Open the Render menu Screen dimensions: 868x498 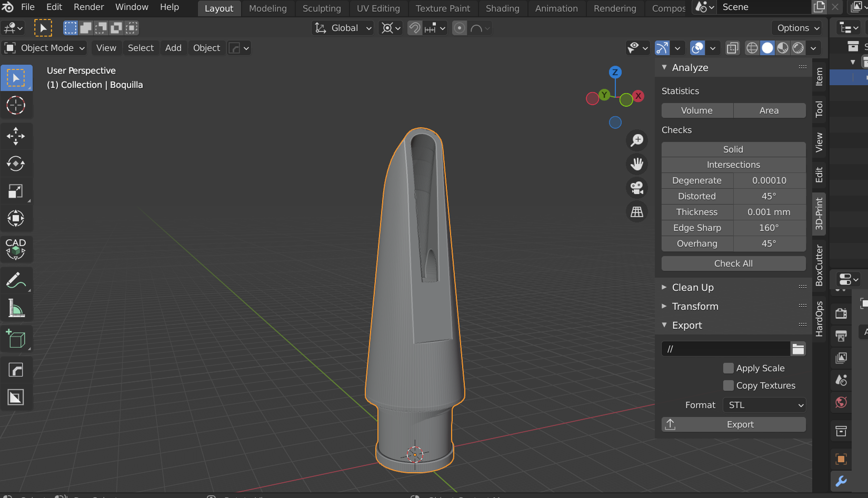88,7
